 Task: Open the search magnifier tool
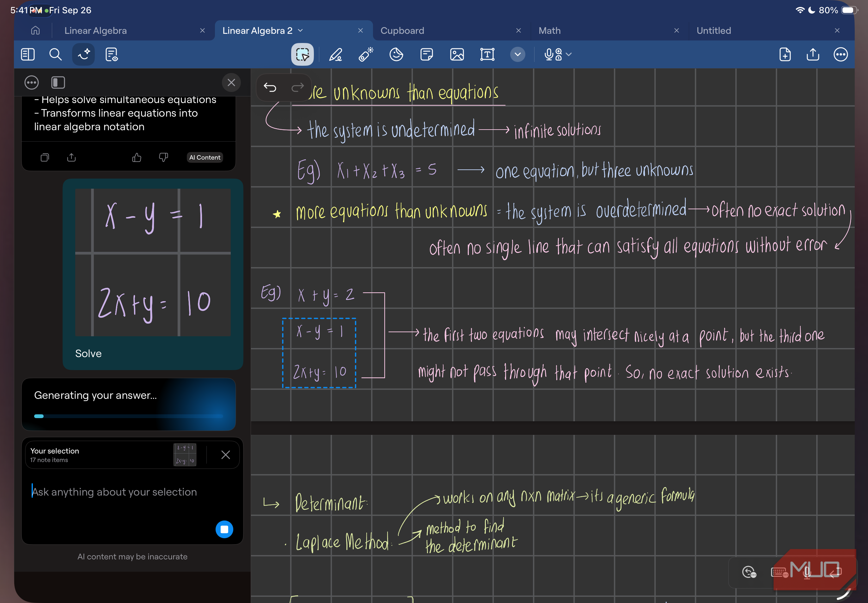tap(56, 54)
